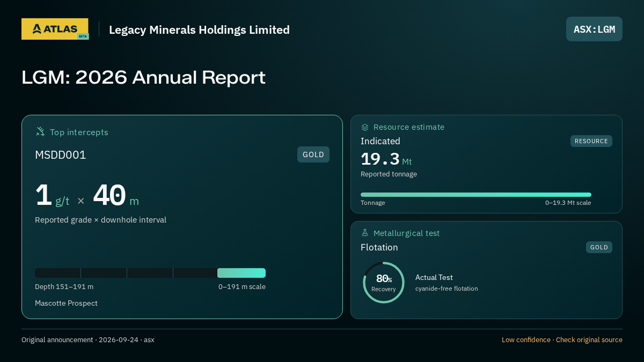This screenshot has width=644, height=362.
Task: Click the Top intercepts drill icon
Action: tap(40, 131)
